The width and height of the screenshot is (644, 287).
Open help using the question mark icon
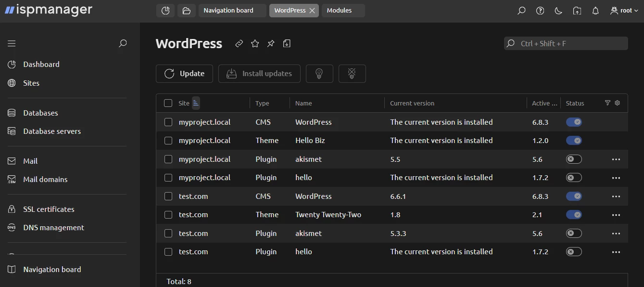tap(540, 10)
